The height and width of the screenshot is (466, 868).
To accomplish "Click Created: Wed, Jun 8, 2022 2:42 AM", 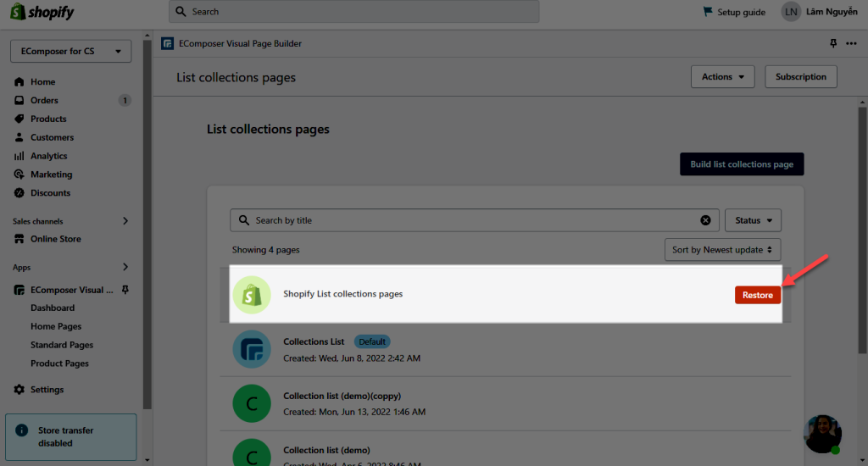I will pyautogui.click(x=352, y=358).
